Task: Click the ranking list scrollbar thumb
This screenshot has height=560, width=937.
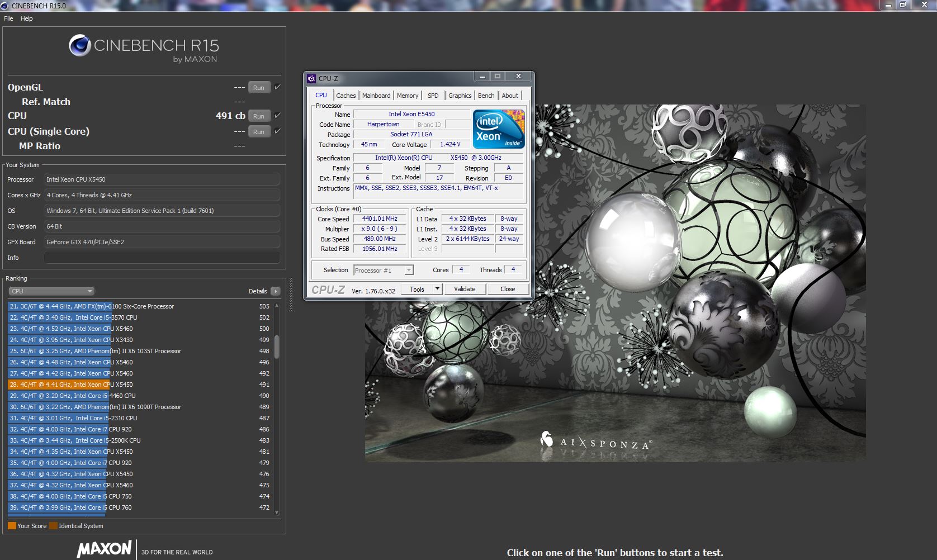Action: (277, 347)
